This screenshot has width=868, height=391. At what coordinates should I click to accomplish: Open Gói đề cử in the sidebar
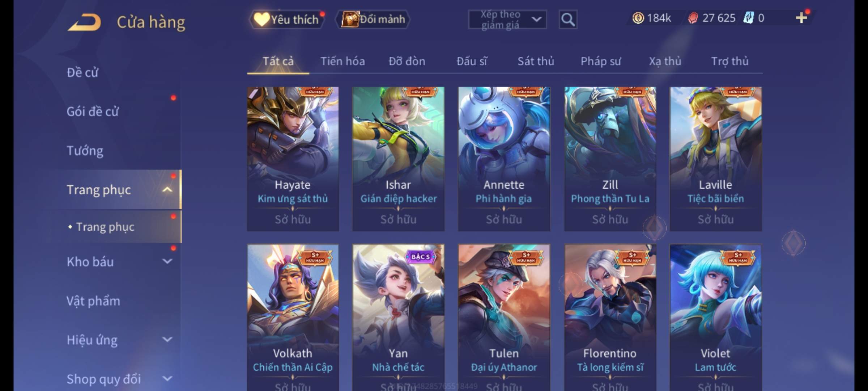(93, 111)
